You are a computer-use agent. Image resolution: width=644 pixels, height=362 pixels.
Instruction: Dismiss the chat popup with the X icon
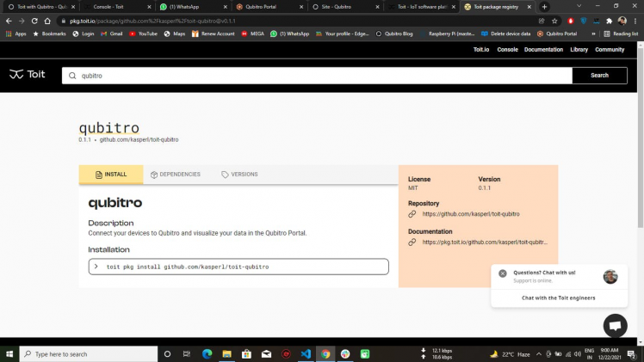(x=502, y=273)
